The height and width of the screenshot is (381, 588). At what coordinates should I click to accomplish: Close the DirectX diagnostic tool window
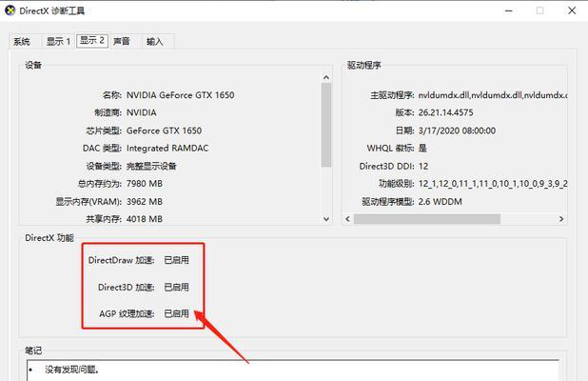(572, 10)
